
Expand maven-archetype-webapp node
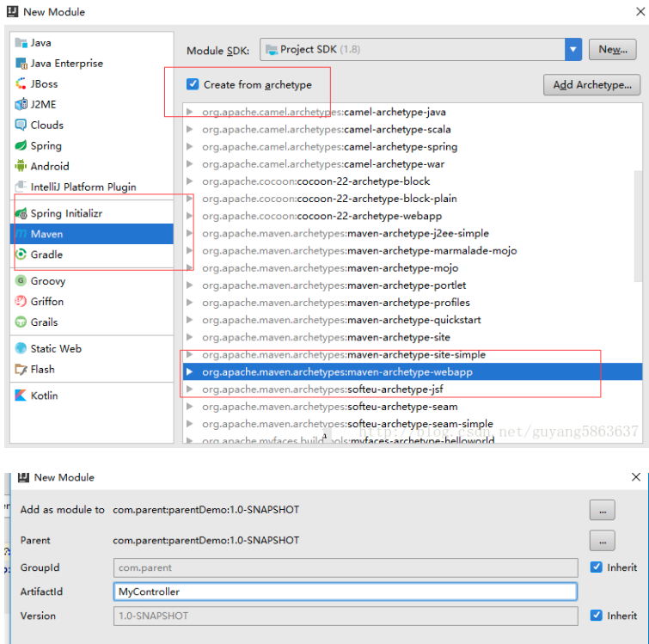(190, 371)
